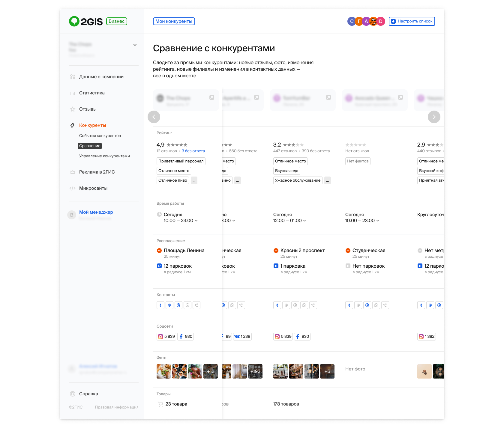Open +12 more photos thumbnail
Screen dimensions: 504x428
pyautogui.click(x=211, y=371)
